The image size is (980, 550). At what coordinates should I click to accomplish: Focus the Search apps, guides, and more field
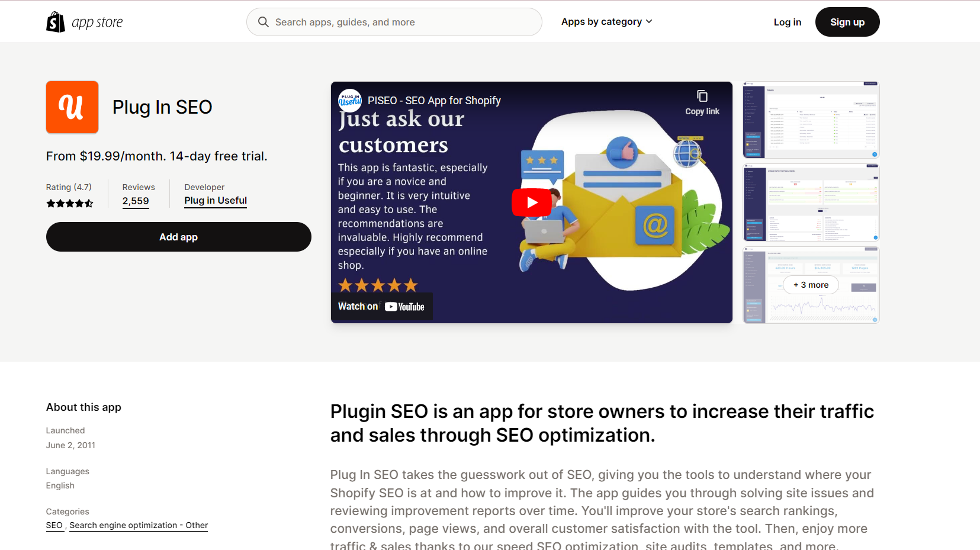[394, 22]
